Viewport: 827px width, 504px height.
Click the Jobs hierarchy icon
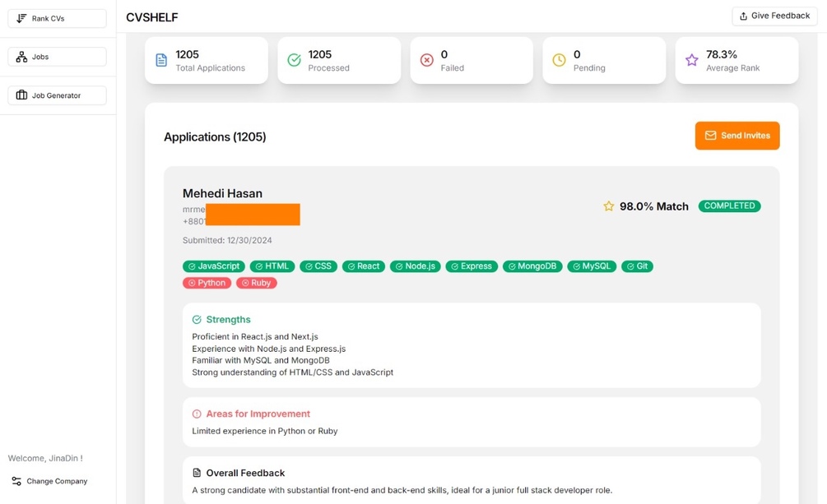[22, 57]
